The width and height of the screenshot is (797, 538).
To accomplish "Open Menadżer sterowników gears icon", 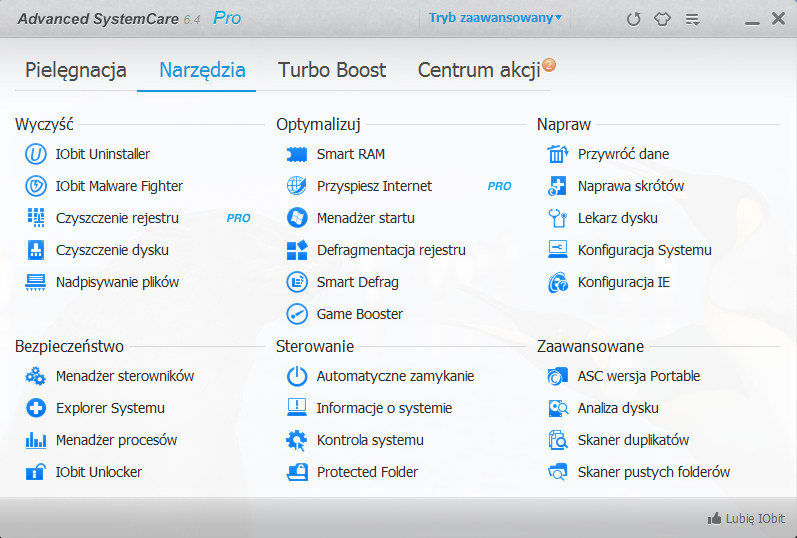I will 36,376.
